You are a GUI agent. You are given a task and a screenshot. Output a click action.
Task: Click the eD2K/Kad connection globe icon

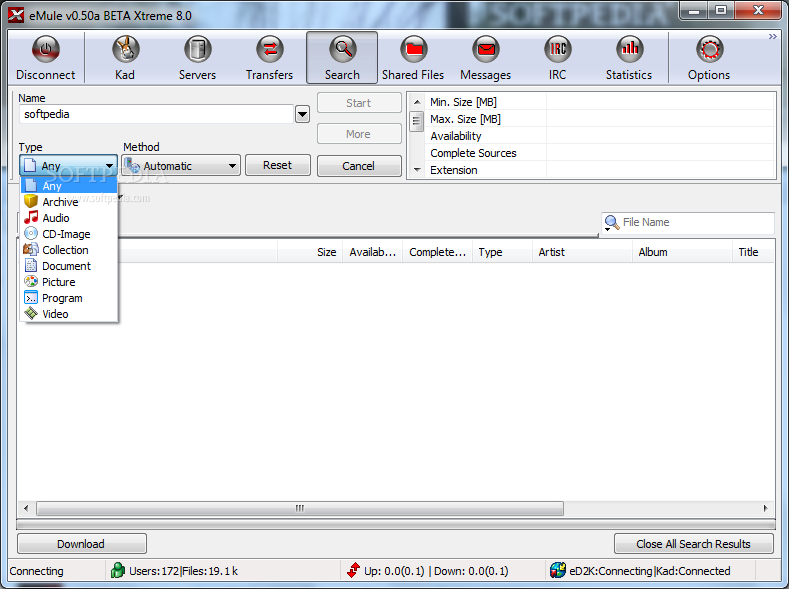(558, 570)
